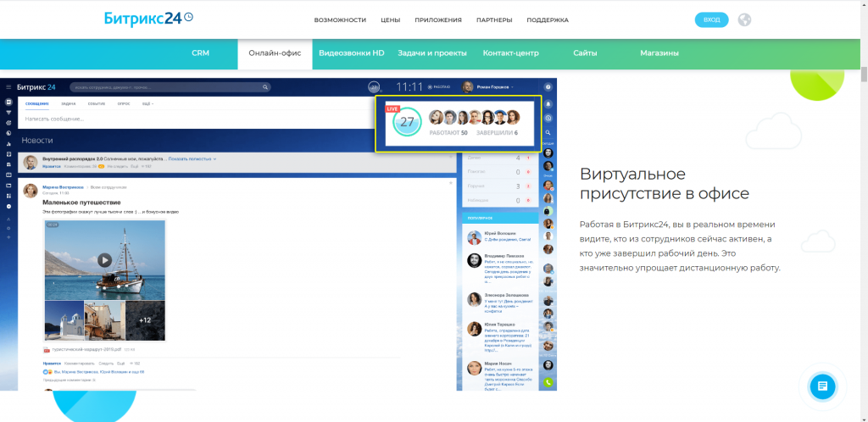868x422 pixels.
Task: Open the language globe icon
Action: pyautogui.click(x=744, y=19)
